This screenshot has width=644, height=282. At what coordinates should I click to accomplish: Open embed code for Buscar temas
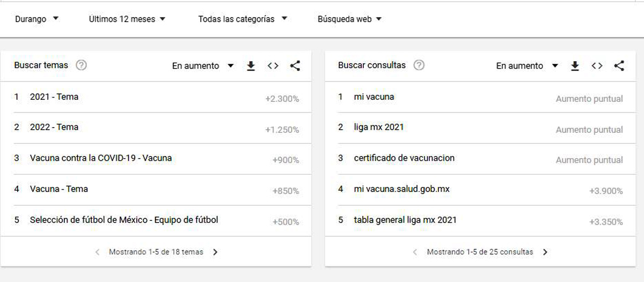pos(273,66)
